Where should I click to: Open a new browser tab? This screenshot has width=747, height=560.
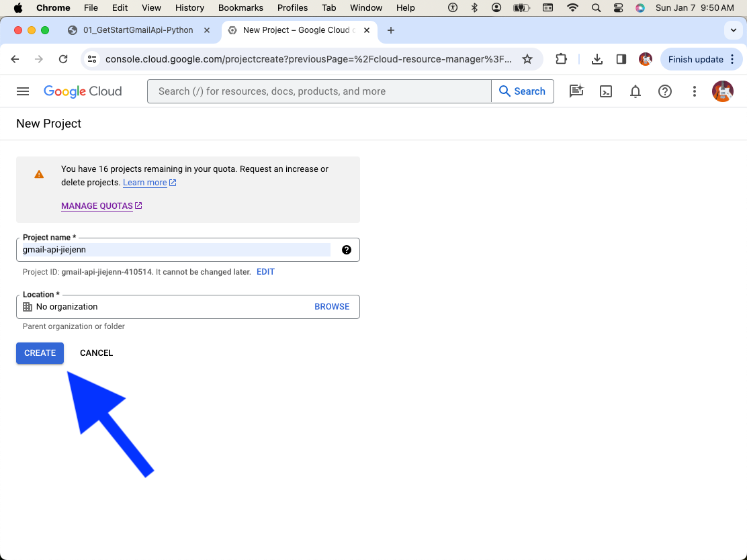[391, 30]
